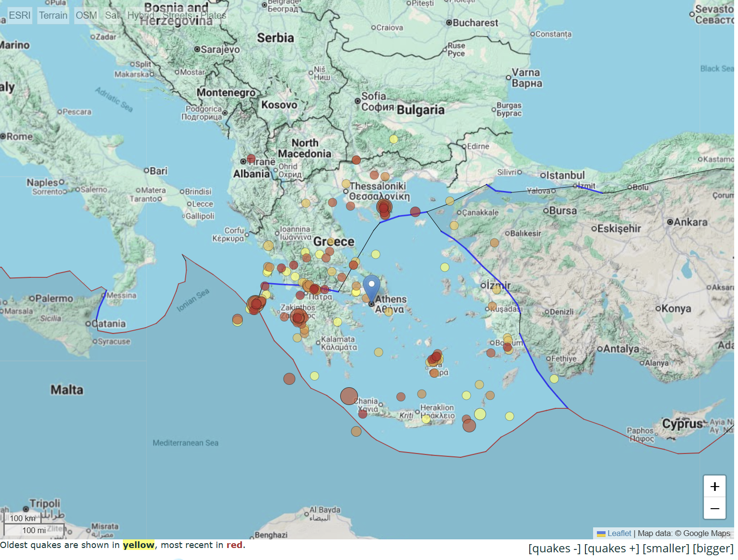The width and height of the screenshot is (738, 560).
Task: Select the quake marker southwest of Kalamata in sea
Action: point(289,379)
